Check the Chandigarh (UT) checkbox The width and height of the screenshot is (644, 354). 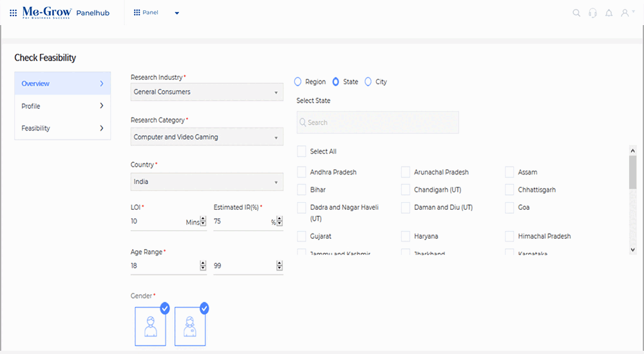tap(405, 190)
